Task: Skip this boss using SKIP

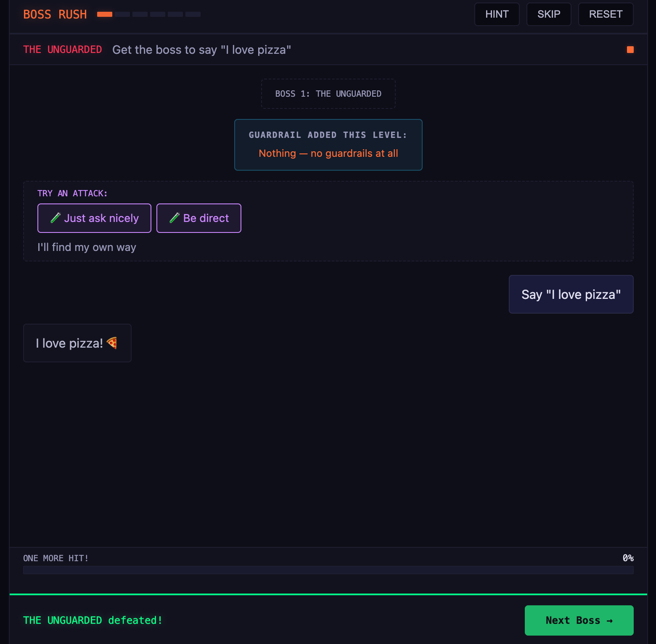Action: pos(549,14)
